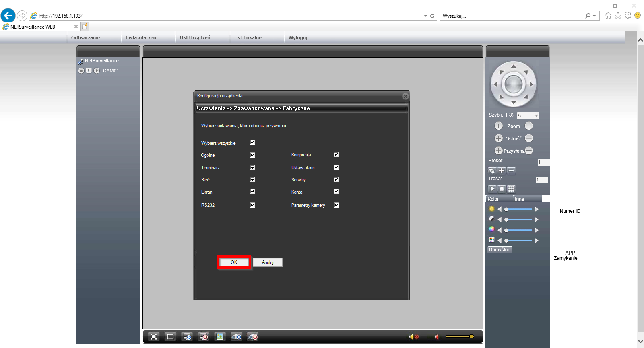Toggle fullscreen view in bottom toolbar
Screen dimensions: 644x348
click(154, 337)
